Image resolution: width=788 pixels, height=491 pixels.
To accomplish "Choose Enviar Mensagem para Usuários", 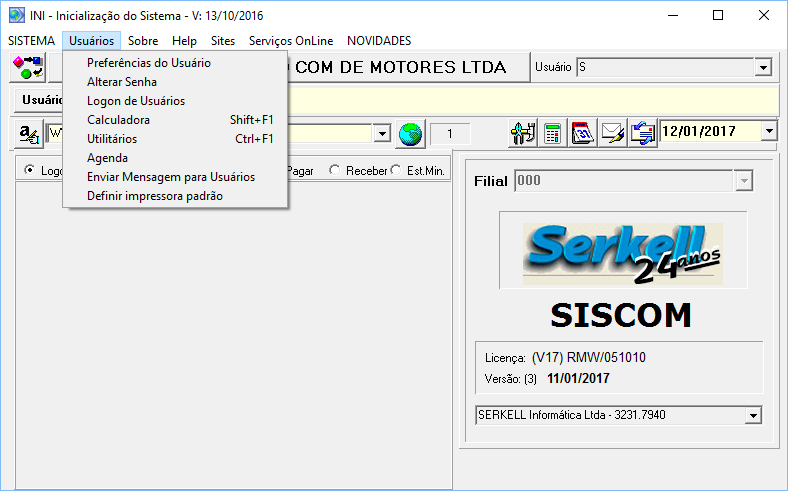I will (175, 177).
